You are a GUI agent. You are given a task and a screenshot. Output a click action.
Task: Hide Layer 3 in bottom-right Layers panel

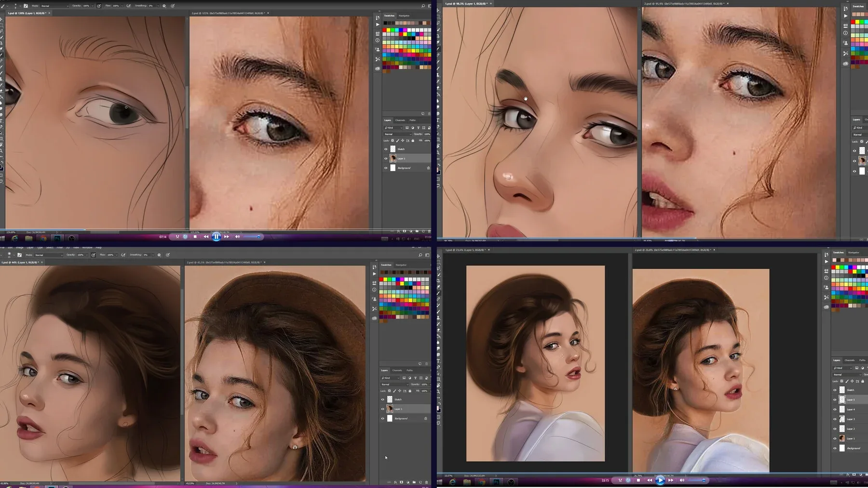(x=835, y=419)
